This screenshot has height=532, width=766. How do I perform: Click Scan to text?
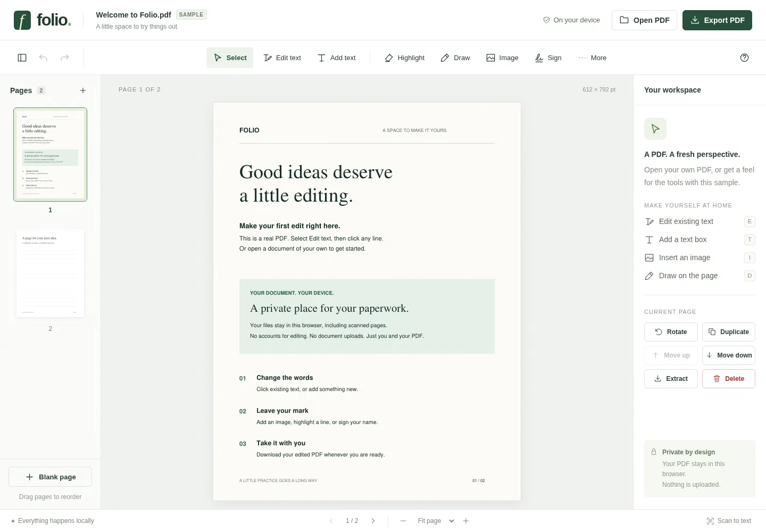coord(729,521)
